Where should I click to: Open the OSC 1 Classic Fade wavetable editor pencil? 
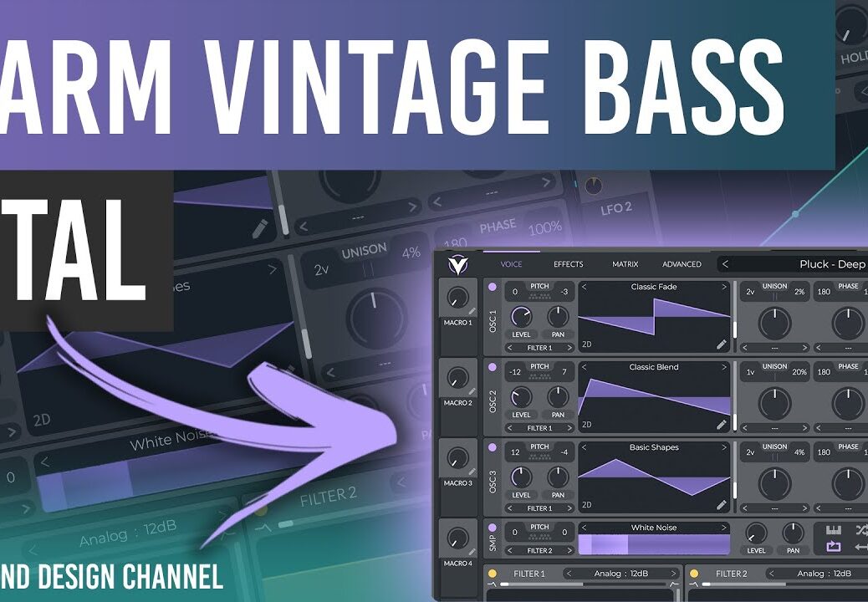click(x=722, y=344)
